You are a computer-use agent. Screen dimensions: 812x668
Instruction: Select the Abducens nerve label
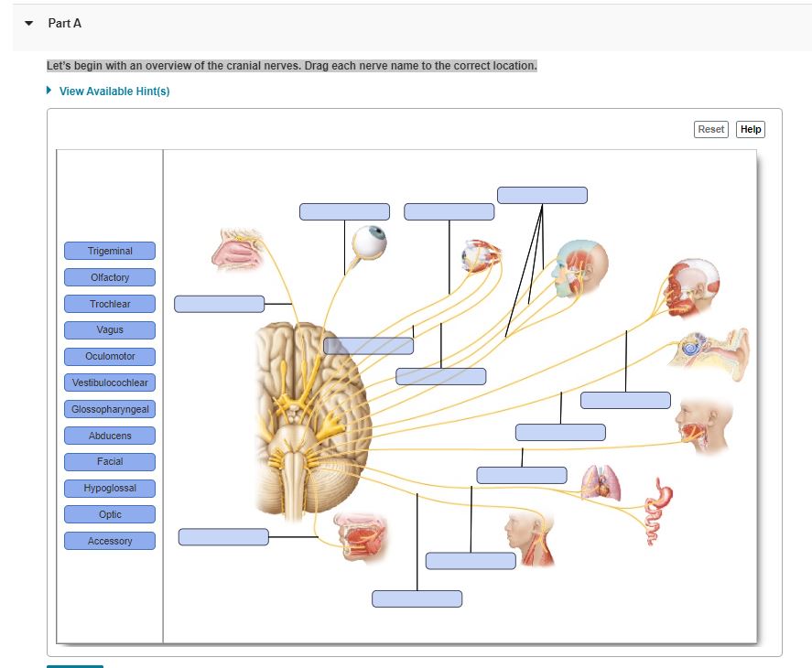[110, 436]
